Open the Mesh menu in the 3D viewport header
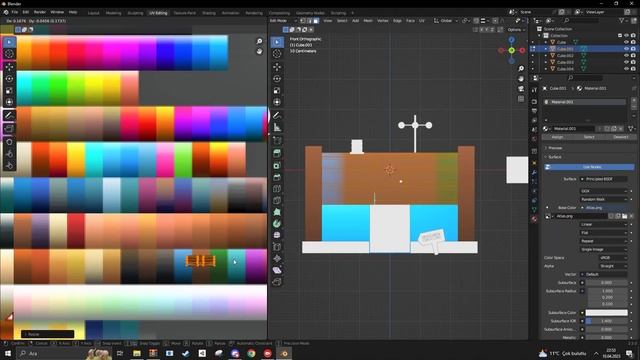The image size is (640, 360). pos(368,20)
